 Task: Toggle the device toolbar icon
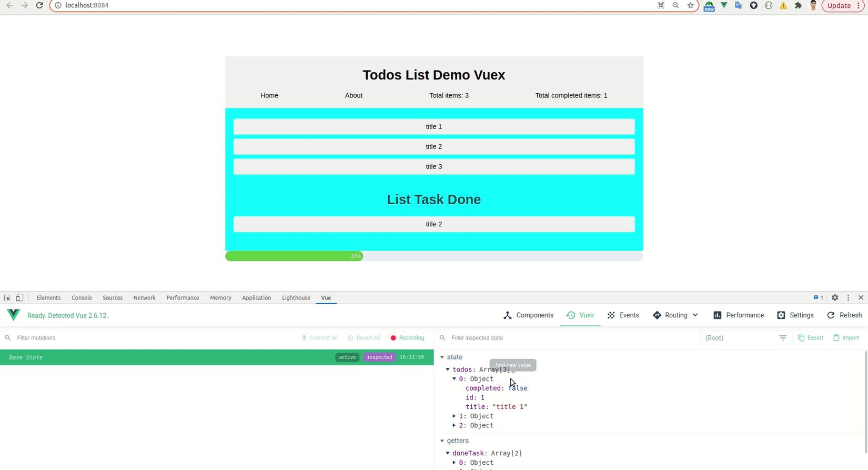pos(19,298)
